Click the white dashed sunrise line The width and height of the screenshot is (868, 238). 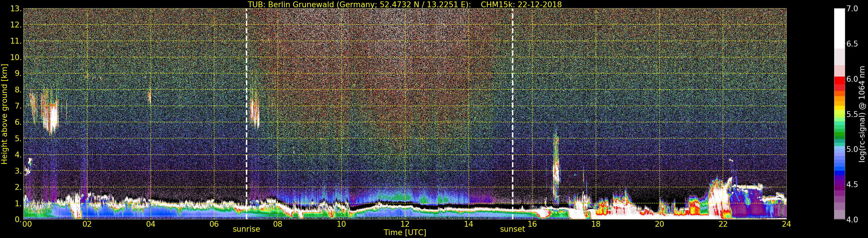click(246, 114)
